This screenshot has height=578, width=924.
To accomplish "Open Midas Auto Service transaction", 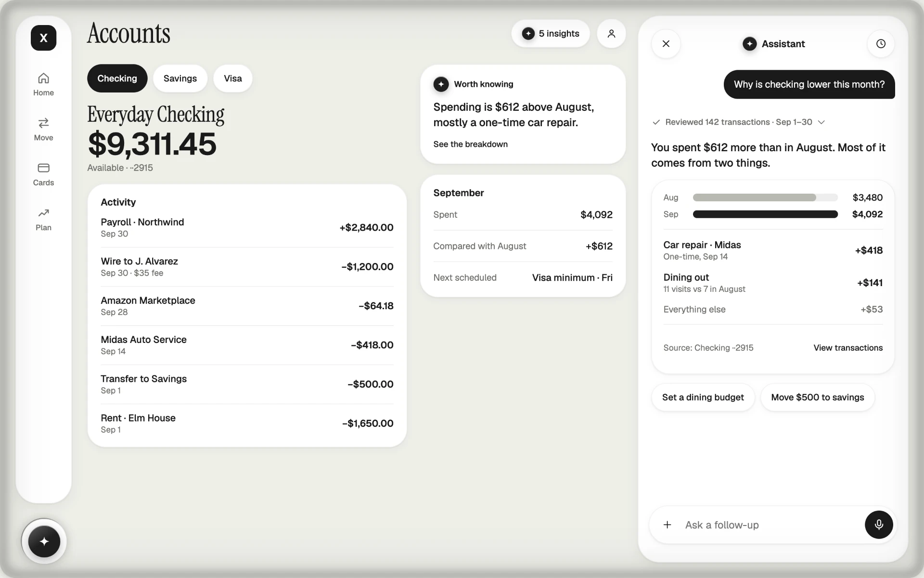I will tap(247, 345).
